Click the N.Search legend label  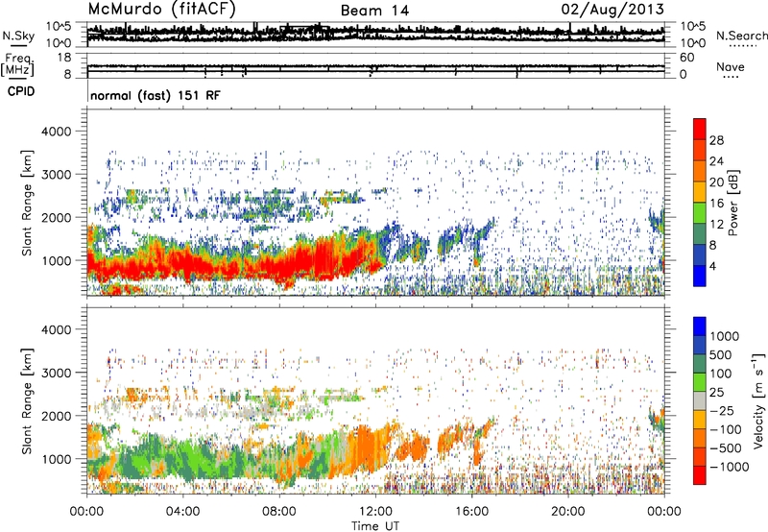click(742, 36)
